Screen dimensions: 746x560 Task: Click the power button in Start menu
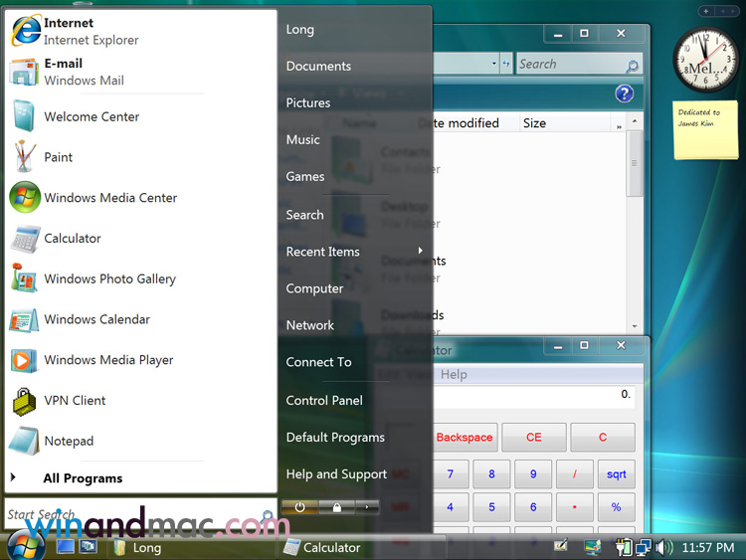[299, 507]
